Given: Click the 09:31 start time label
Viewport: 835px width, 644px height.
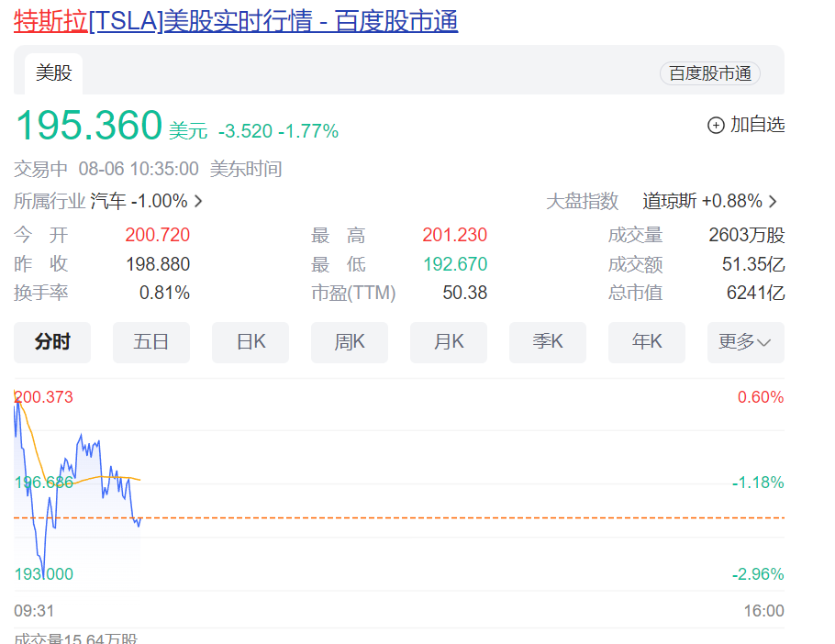Looking at the screenshot, I should [34, 610].
